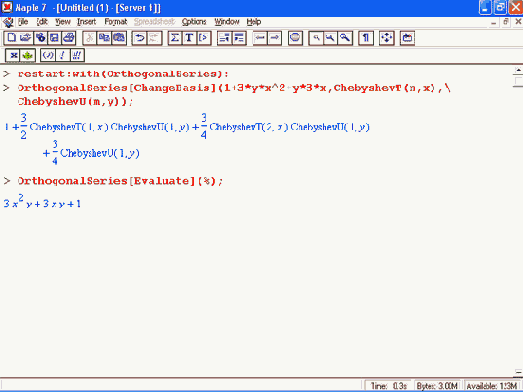The image size is (523, 392).
Task: Minimize the inner worksheet window
Action: [x=493, y=22]
